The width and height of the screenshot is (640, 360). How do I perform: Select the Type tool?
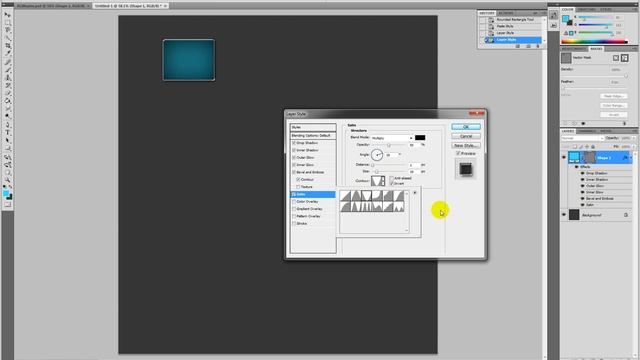[x=7, y=133]
